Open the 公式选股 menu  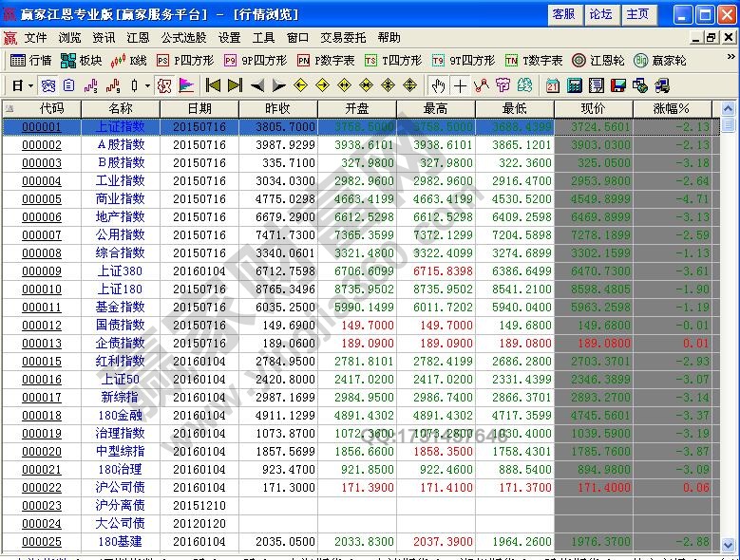tap(182, 38)
